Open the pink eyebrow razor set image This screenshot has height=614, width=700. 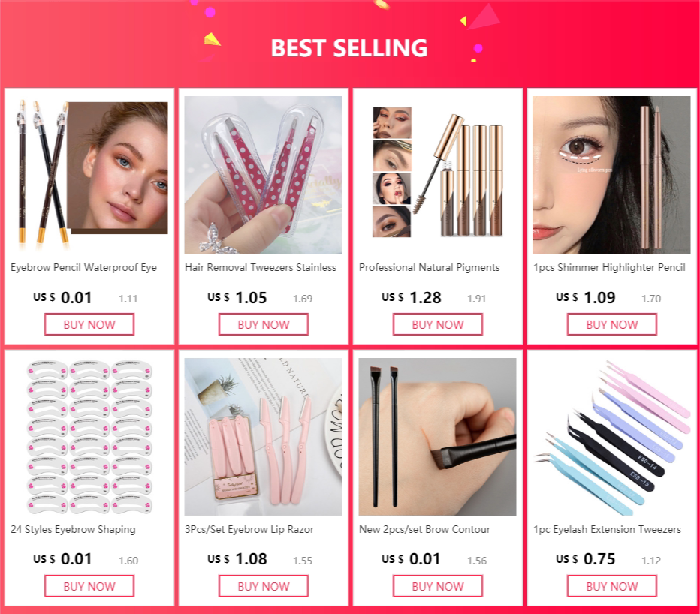coord(264,436)
